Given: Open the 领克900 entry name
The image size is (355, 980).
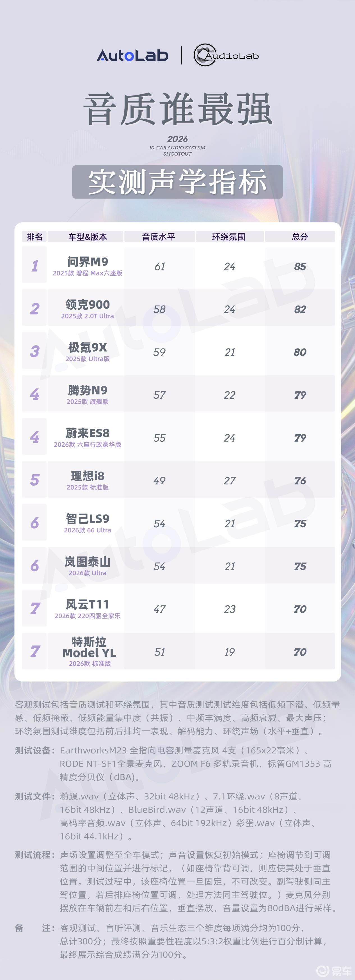Looking at the screenshot, I should [88, 304].
